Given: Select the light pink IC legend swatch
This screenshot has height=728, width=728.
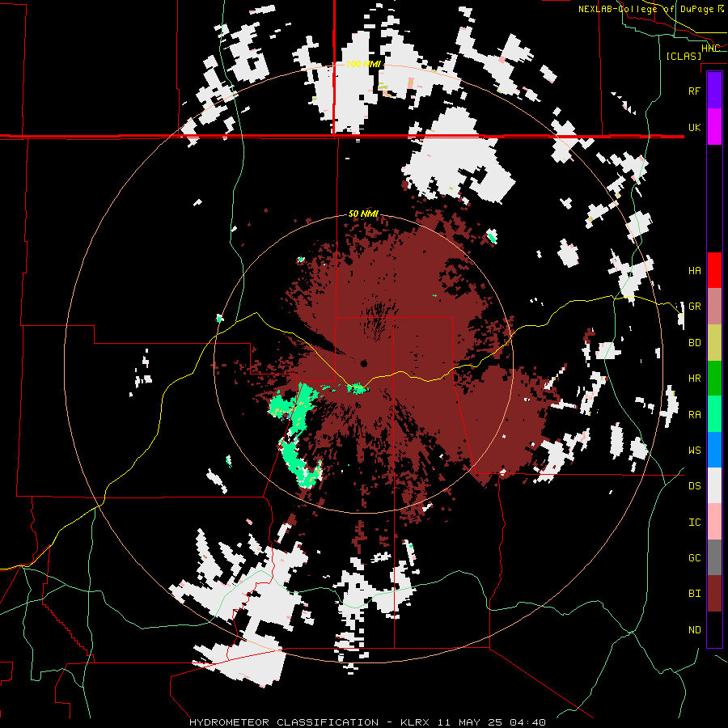Looking at the screenshot, I should [x=714, y=522].
